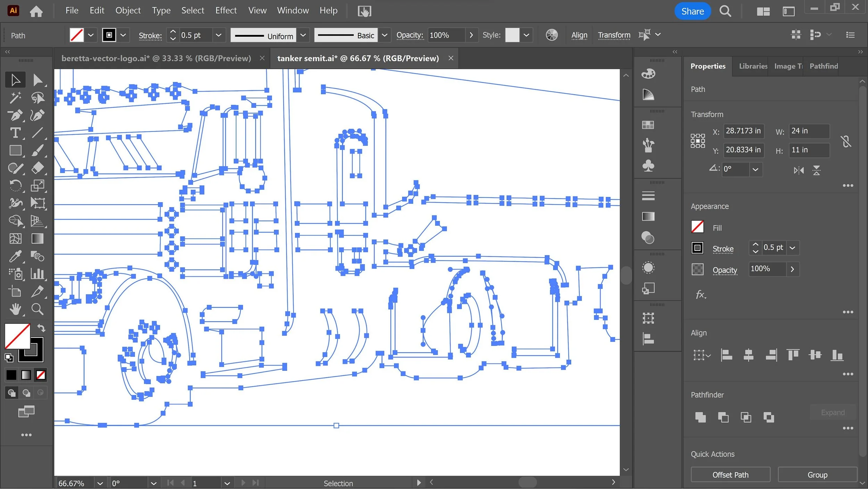Image resolution: width=868 pixels, height=489 pixels.
Task: Toggle constrain width and height proportions
Action: (x=846, y=141)
